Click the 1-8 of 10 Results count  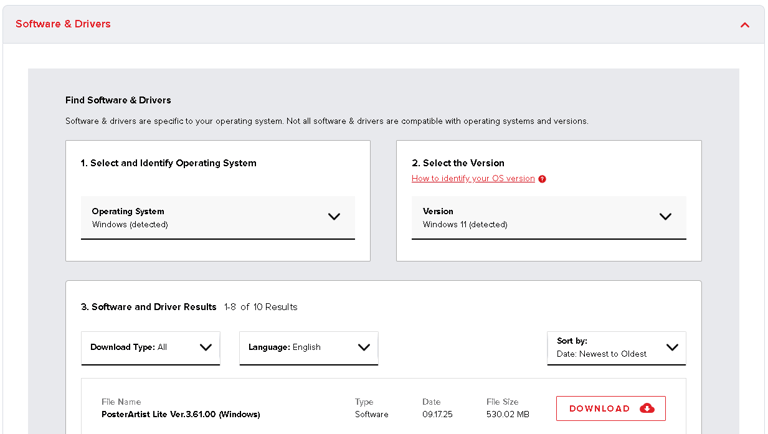[x=260, y=307]
